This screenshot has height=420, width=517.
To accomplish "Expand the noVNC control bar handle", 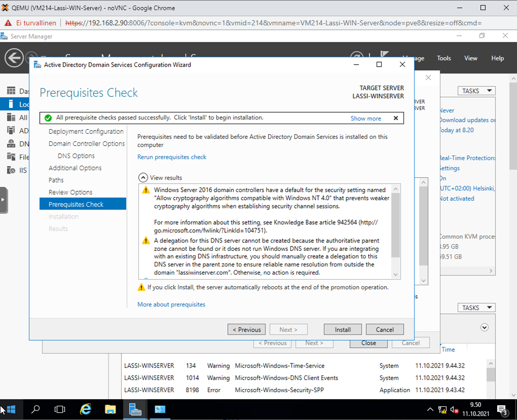I will click(4, 200).
